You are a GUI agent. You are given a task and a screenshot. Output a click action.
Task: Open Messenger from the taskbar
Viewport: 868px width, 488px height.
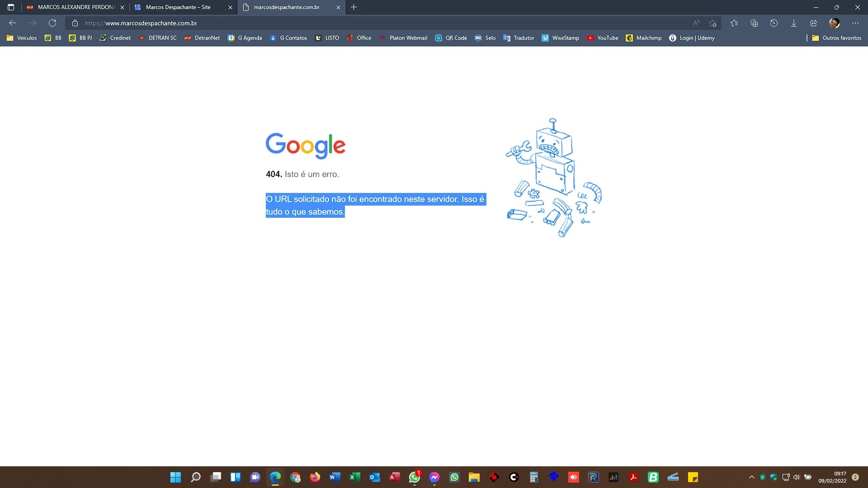point(434,477)
